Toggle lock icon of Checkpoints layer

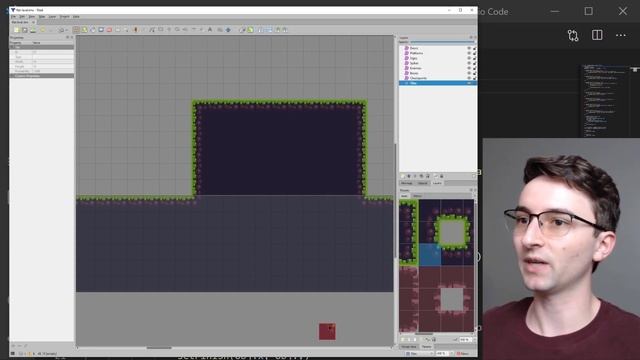pyautogui.click(x=474, y=78)
